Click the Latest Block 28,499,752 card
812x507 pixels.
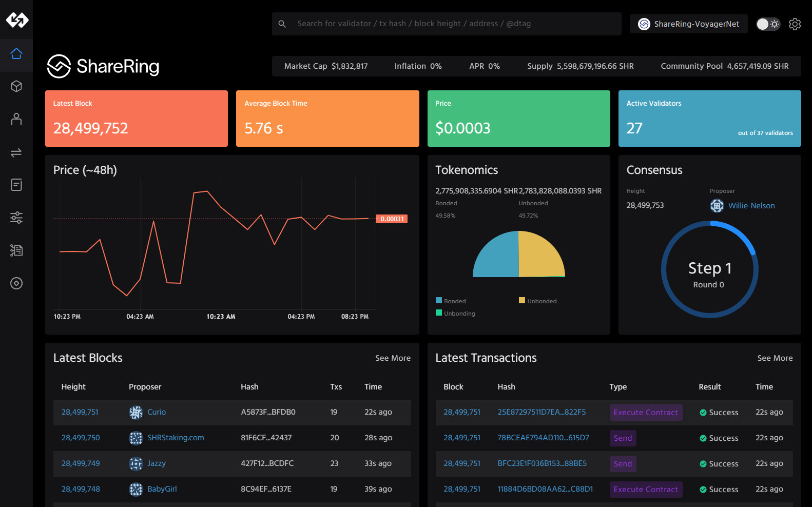click(137, 119)
